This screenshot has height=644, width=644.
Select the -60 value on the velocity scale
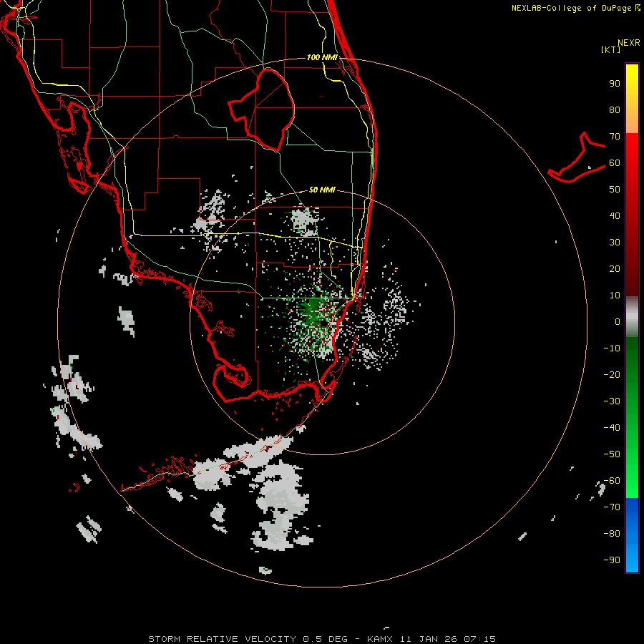(612, 481)
